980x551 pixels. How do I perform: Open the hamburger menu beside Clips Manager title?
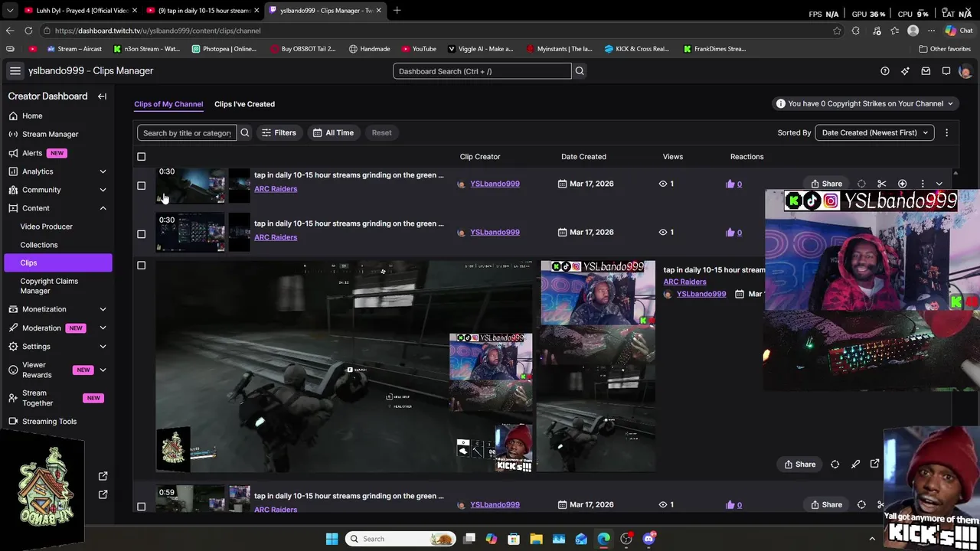pos(15,70)
